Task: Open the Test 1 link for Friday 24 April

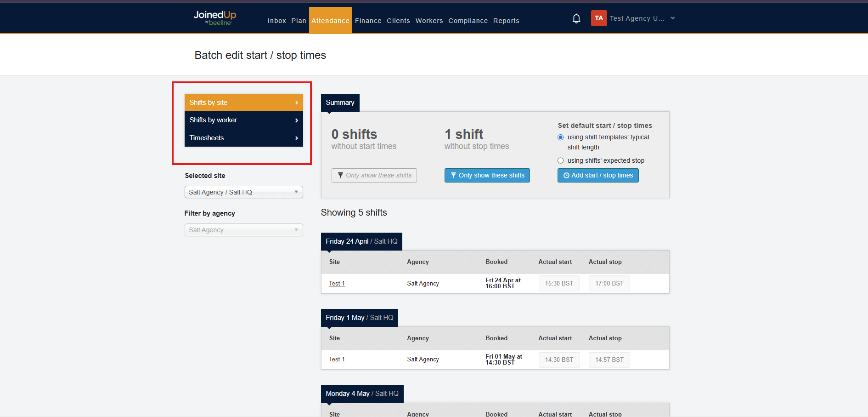Action: click(x=337, y=283)
